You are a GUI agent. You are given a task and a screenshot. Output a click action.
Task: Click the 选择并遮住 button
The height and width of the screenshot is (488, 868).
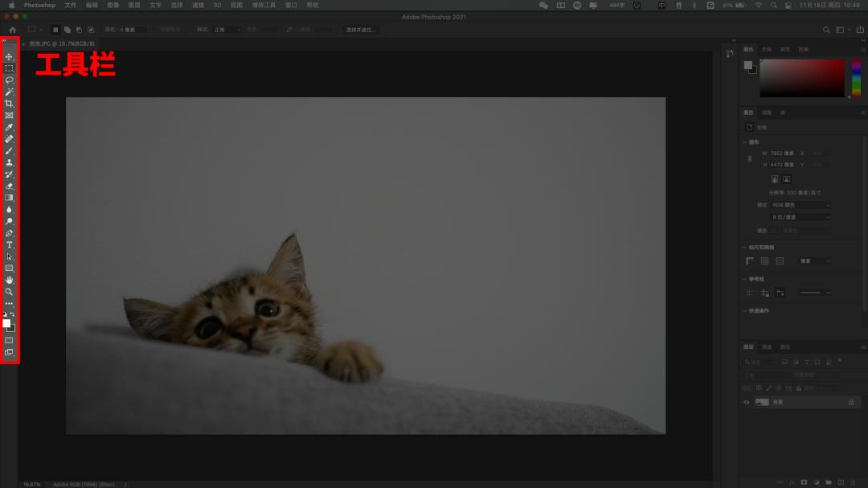click(361, 30)
